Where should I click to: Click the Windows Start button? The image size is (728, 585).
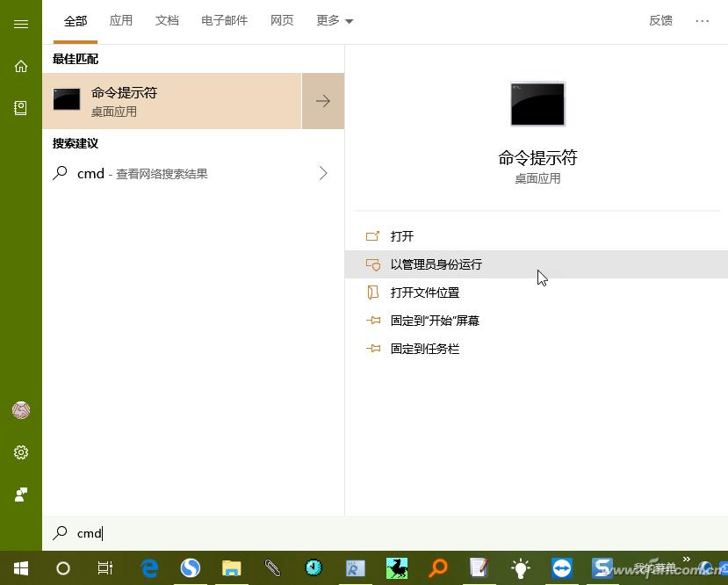tap(19, 568)
